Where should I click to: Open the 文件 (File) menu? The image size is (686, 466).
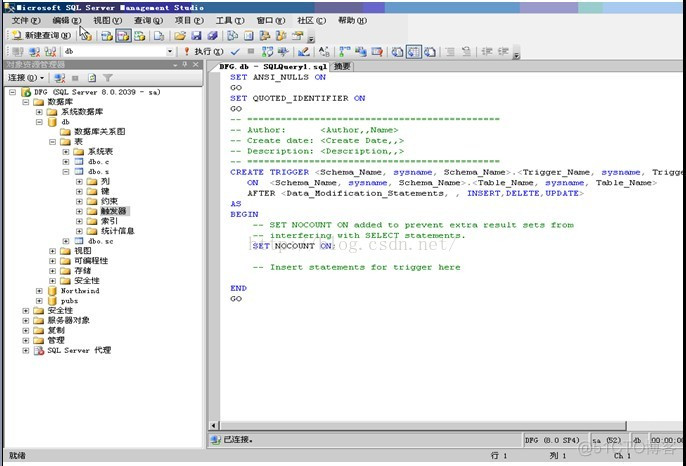pyautogui.click(x=26, y=21)
